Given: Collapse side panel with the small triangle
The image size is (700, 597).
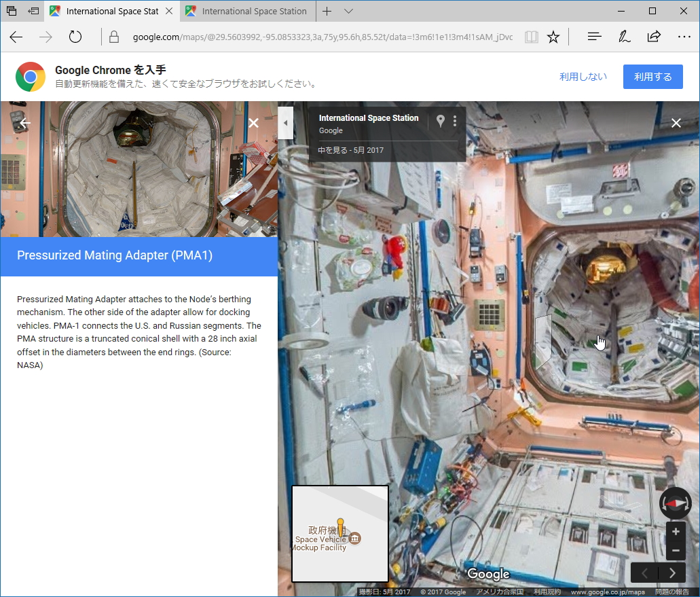Looking at the screenshot, I should pos(285,123).
